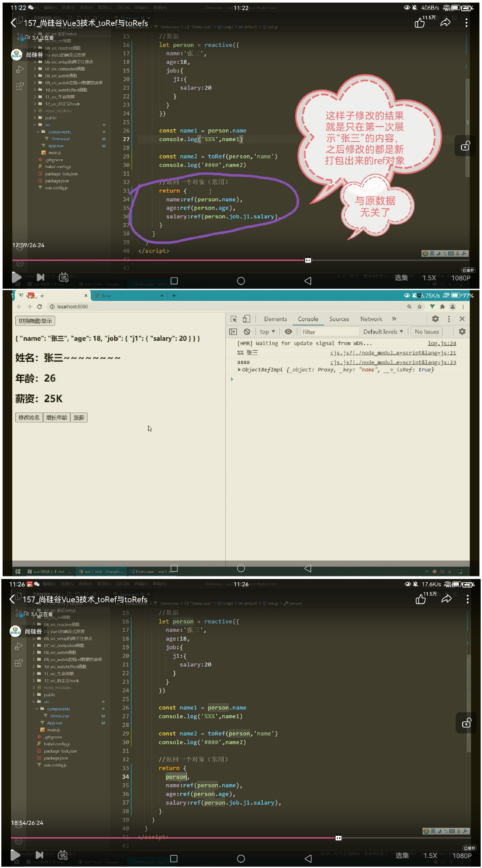
Task: Open DevTools settings gear next to more options
Action: (435, 319)
